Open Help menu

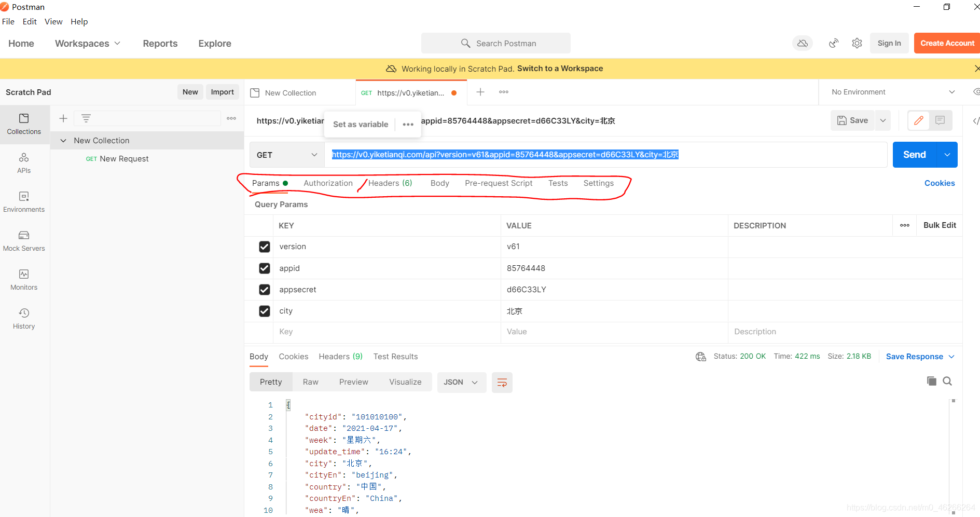click(79, 22)
